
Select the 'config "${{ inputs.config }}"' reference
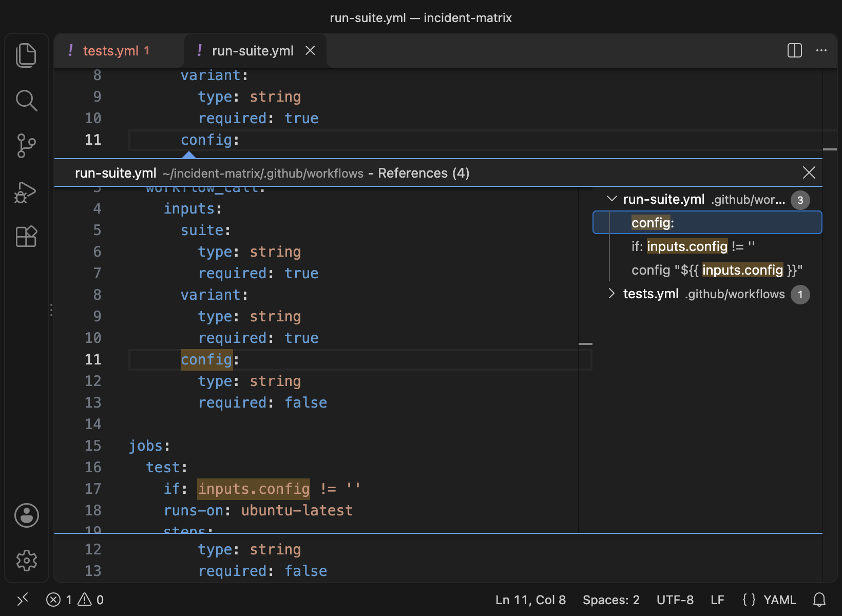coord(707,270)
